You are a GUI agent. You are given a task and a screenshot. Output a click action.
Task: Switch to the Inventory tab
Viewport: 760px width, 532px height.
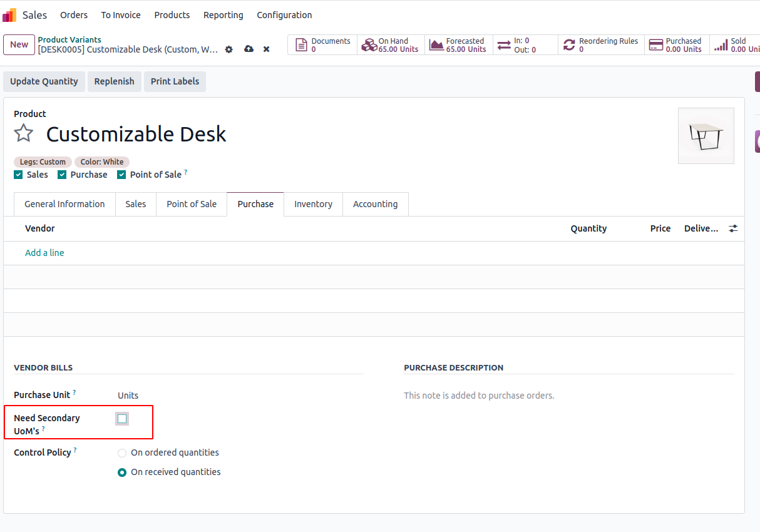click(x=313, y=204)
